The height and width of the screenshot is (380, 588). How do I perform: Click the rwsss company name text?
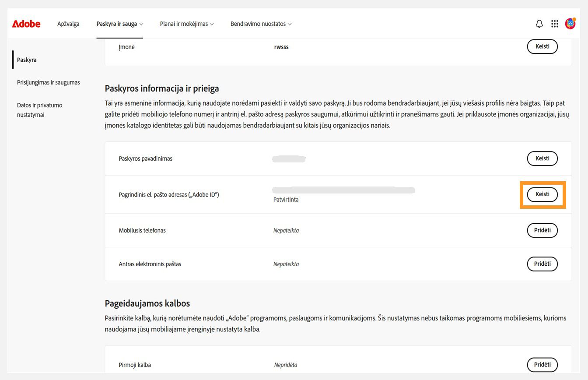click(x=281, y=46)
